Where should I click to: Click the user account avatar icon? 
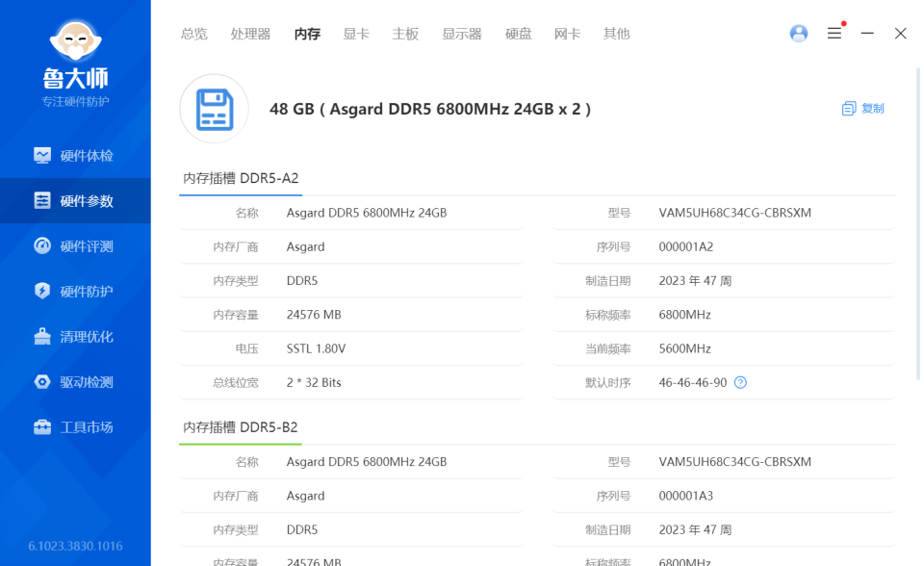coord(799,34)
